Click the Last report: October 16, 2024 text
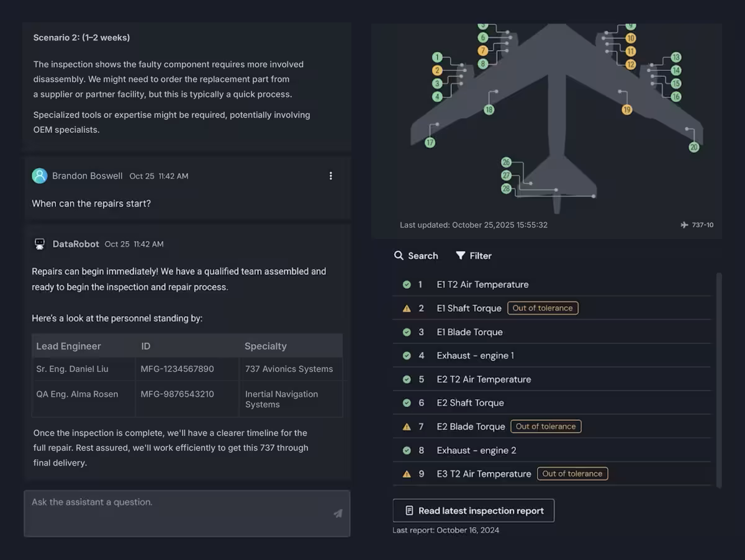The height and width of the screenshot is (560, 745). (446, 530)
